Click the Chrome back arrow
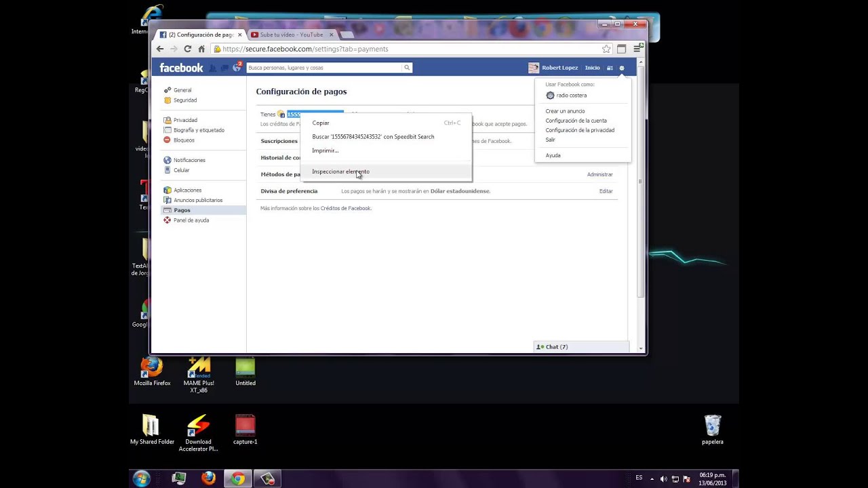Image resolution: width=868 pixels, height=488 pixels. (160, 49)
